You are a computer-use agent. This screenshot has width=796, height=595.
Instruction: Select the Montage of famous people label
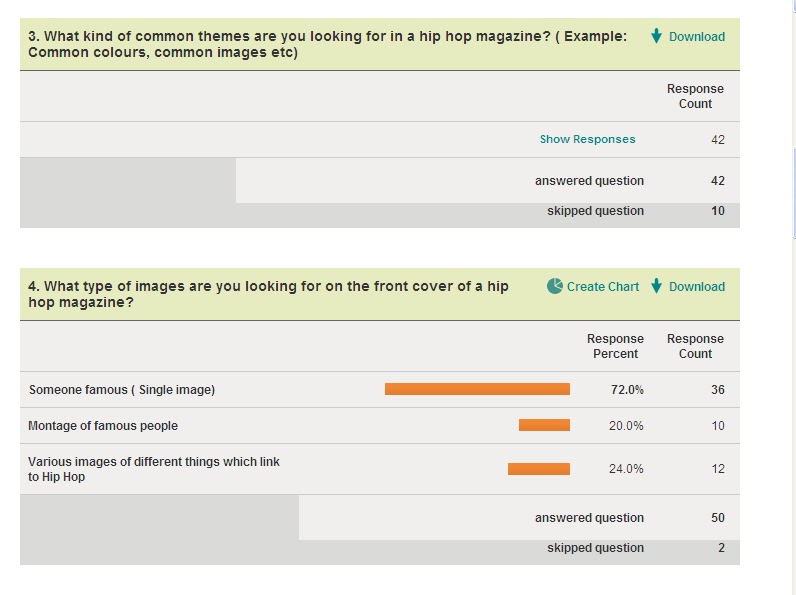point(103,425)
